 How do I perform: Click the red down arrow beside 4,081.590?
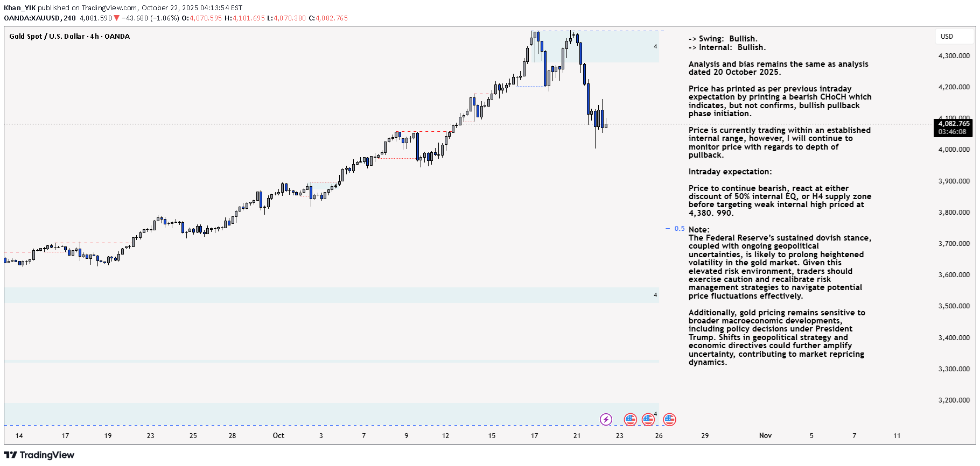(x=116, y=18)
